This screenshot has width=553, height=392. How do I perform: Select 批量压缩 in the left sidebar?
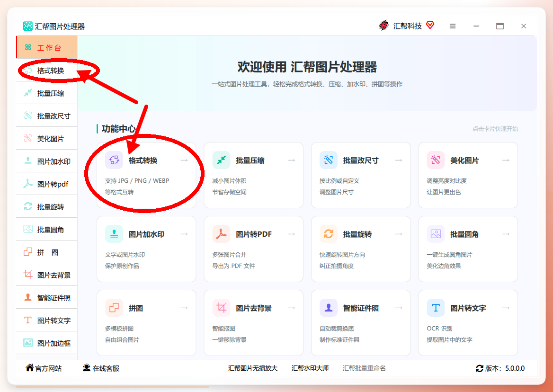pyautogui.click(x=46, y=93)
